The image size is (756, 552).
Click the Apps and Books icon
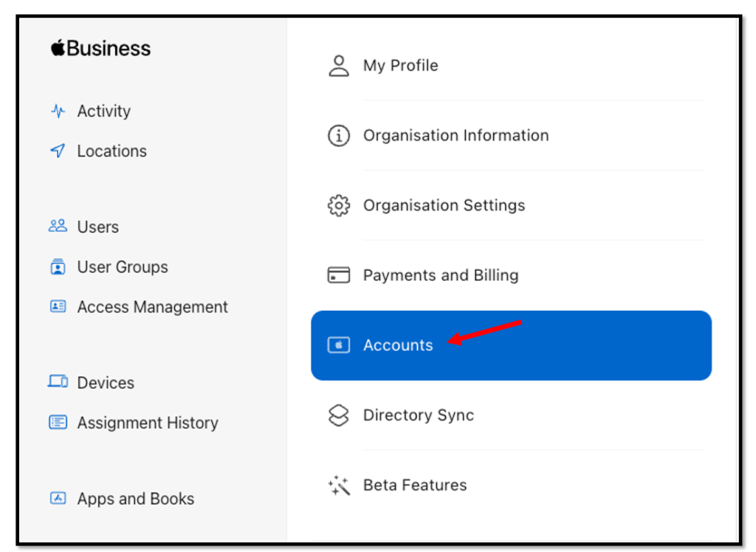tap(58, 498)
